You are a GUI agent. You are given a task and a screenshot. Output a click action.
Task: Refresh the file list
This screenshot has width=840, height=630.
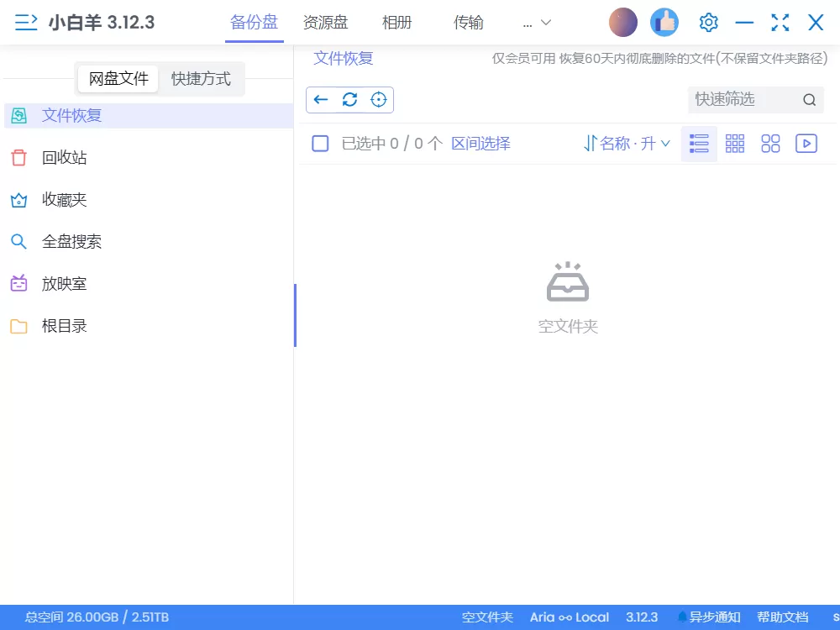[x=349, y=99]
